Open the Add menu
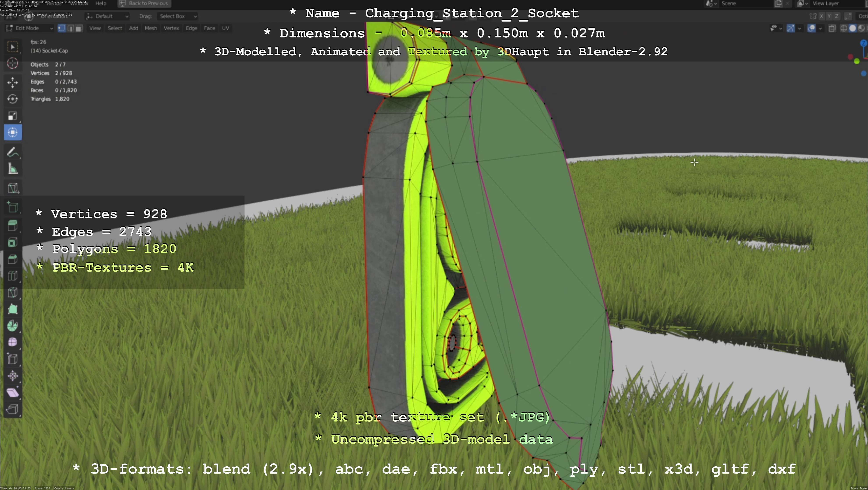The width and height of the screenshot is (868, 490). coord(134,28)
